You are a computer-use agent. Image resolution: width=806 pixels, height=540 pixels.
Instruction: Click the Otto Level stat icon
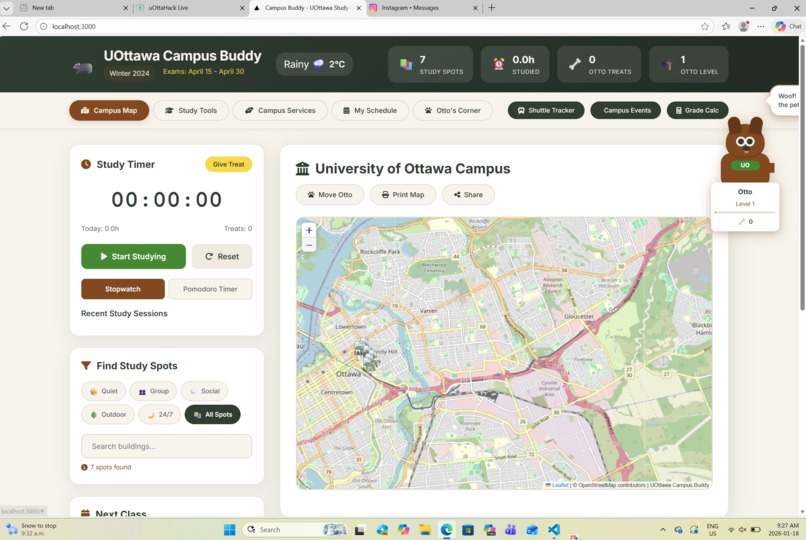coord(667,65)
